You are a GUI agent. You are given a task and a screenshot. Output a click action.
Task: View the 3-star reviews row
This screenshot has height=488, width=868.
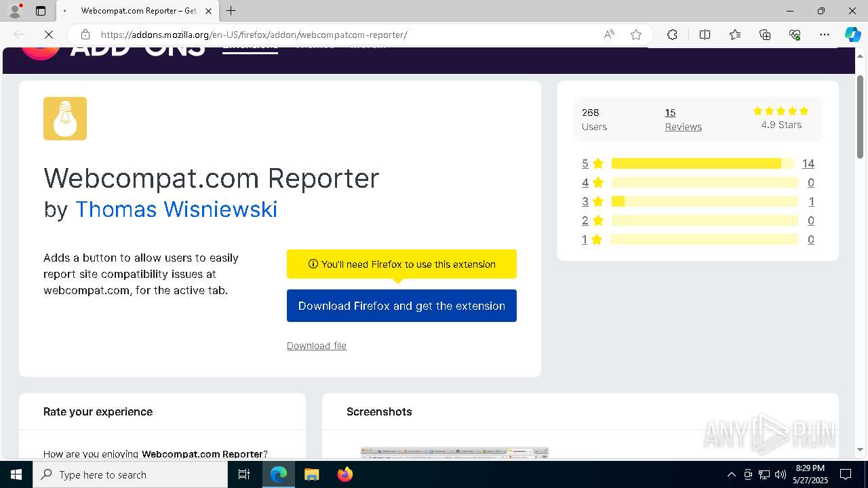(x=698, y=201)
